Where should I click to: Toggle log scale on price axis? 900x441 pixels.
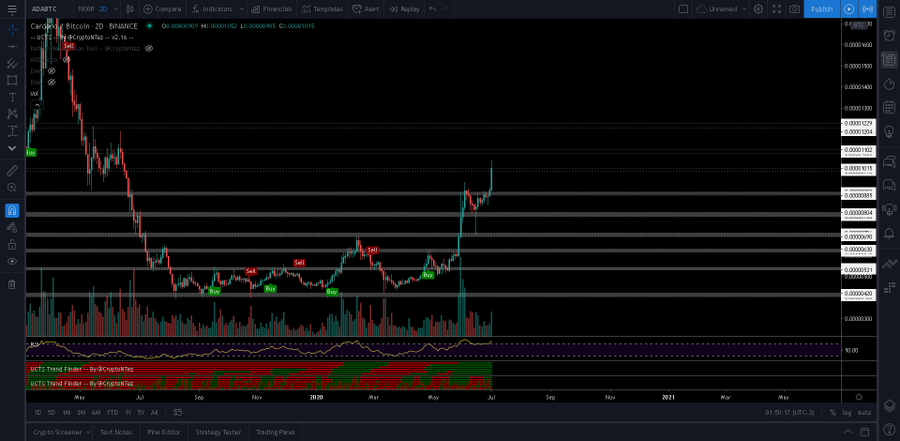point(848,412)
